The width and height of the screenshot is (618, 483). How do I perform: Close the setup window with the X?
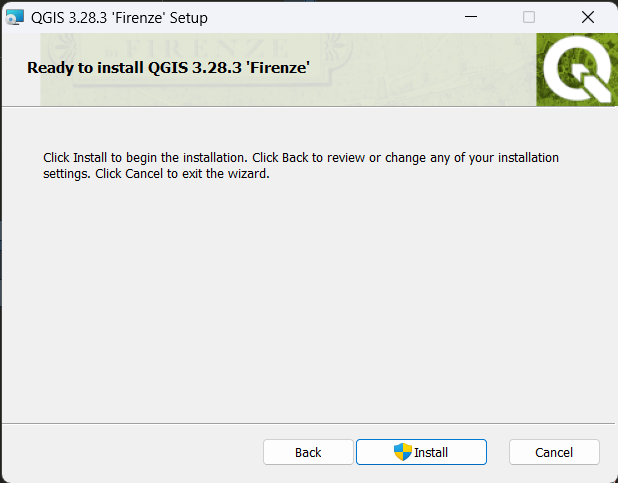pyautogui.click(x=588, y=17)
